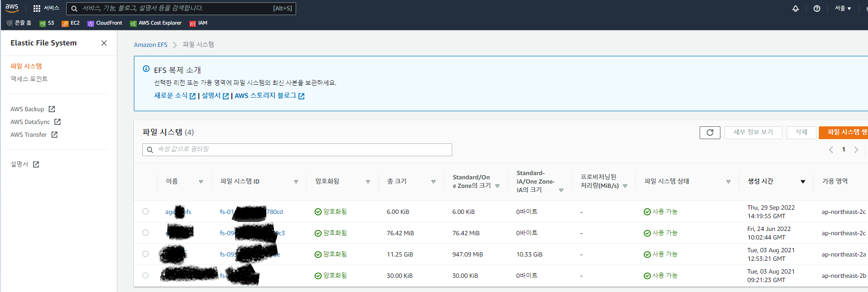868x292 pixels.
Task: Focus the top AWS search bar
Action: pyautogui.click(x=181, y=8)
